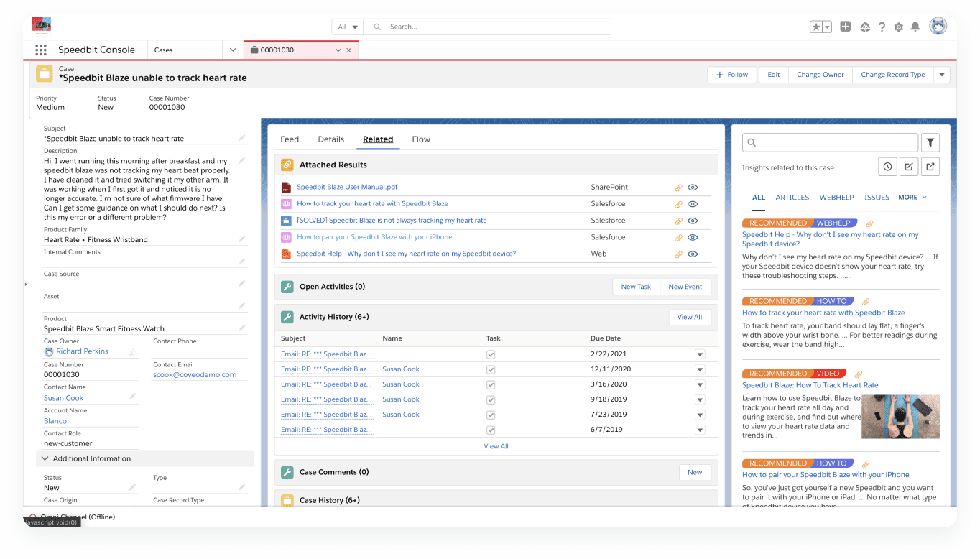
Task: Switch to the Flow tab
Action: 421,139
